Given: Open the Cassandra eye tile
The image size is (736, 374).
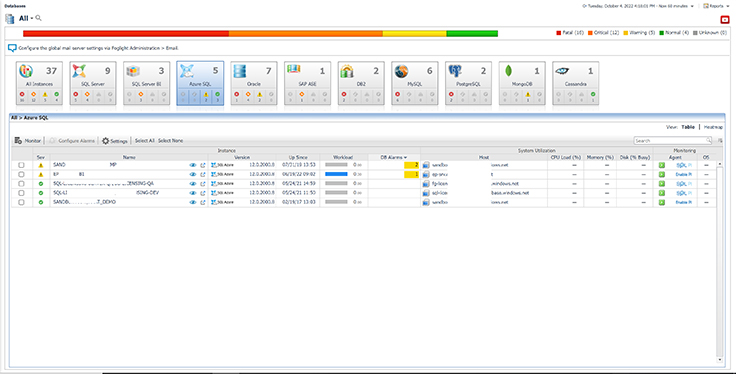Looking at the screenshot, I should 575,83.
